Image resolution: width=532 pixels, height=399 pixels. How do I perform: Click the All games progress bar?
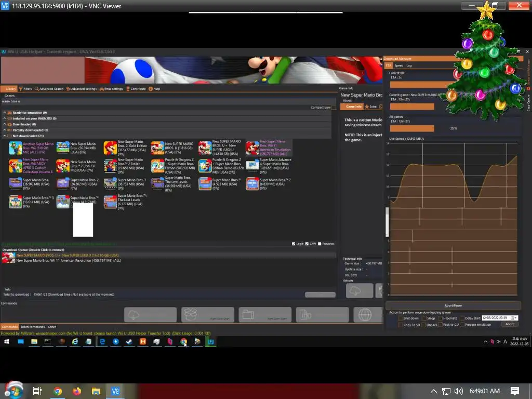[x=412, y=128]
